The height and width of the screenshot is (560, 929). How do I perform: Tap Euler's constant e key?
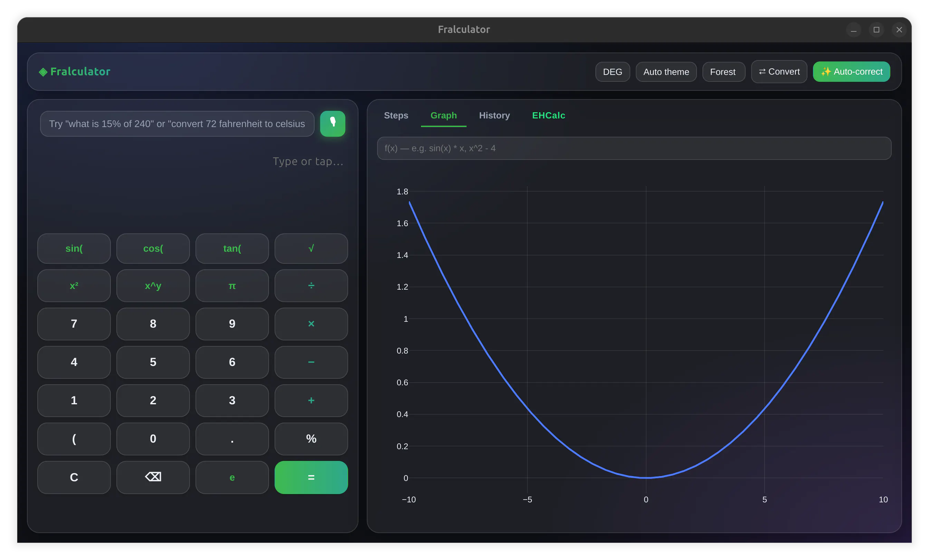(232, 477)
